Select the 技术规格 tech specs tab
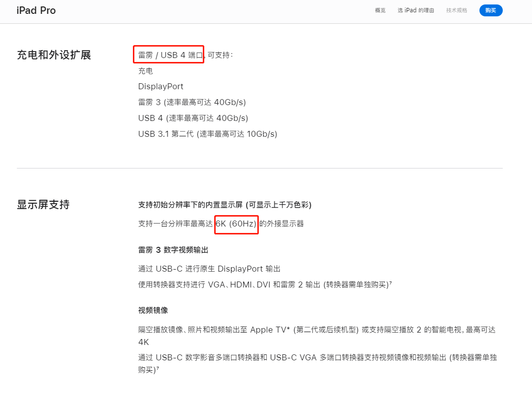 [x=456, y=10]
